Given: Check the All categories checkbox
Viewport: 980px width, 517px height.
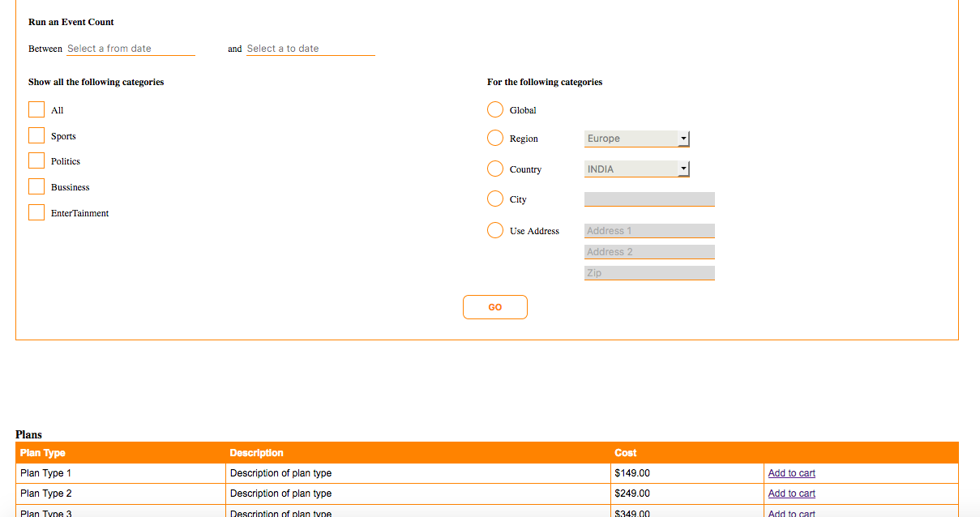Looking at the screenshot, I should (36, 109).
